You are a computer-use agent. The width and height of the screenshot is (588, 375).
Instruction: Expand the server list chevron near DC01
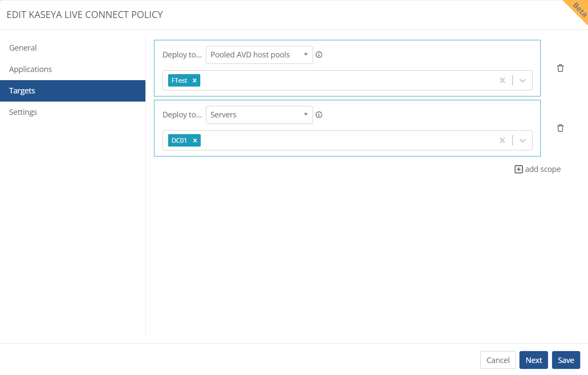click(522, 141)
